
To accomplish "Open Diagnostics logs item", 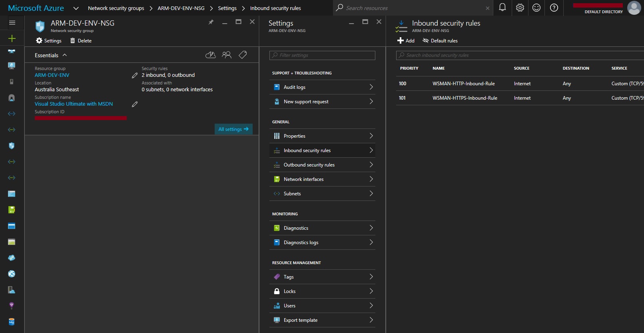I will (x=322, y=243).
